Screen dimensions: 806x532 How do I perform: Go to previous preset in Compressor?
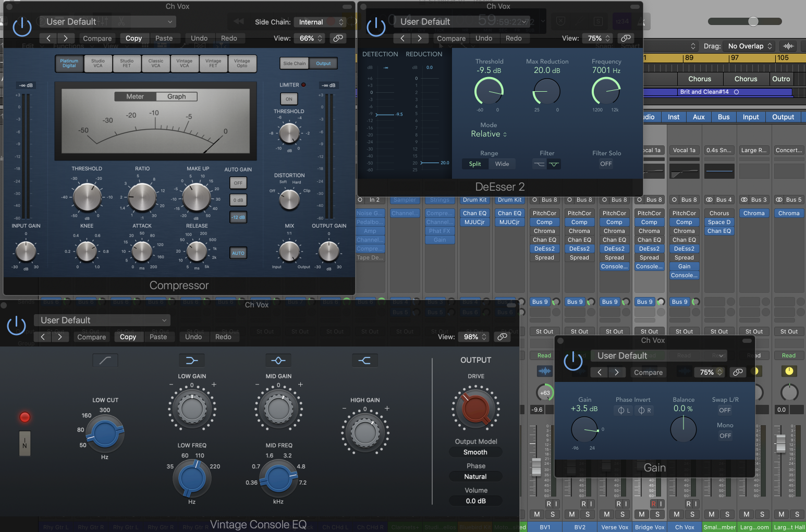(48, 38)
